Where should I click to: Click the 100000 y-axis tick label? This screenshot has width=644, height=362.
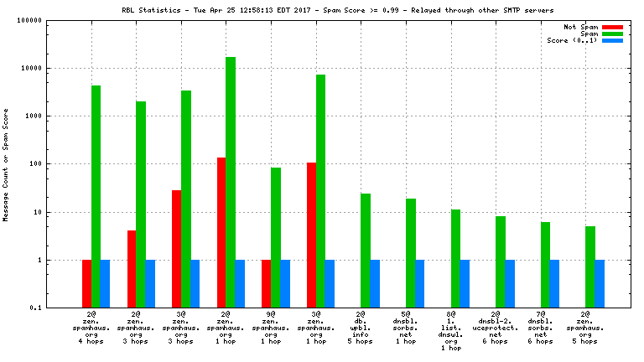click(x=29, y=20)
